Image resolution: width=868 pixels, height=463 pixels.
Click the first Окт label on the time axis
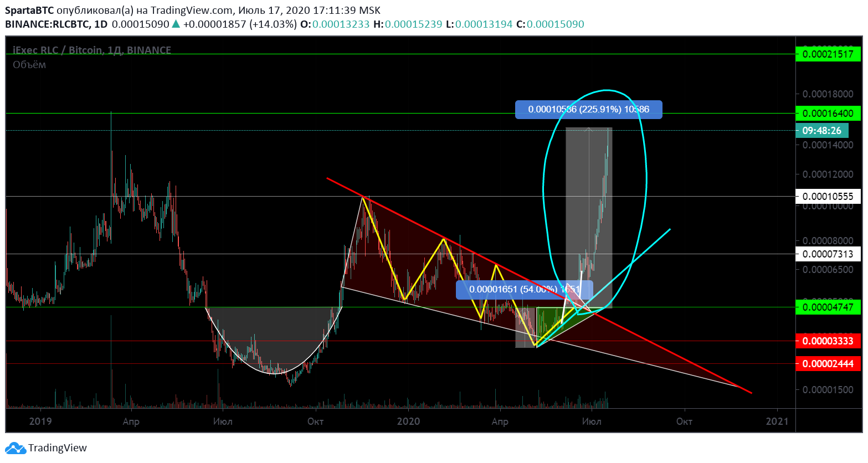tap(315, 421)
